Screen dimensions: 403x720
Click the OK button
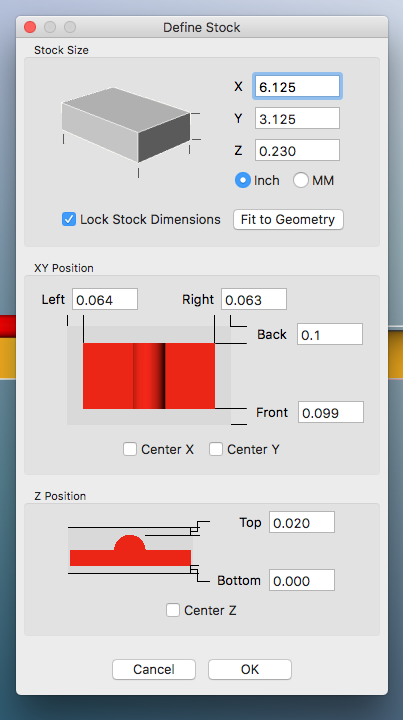[x=250, y=669]
